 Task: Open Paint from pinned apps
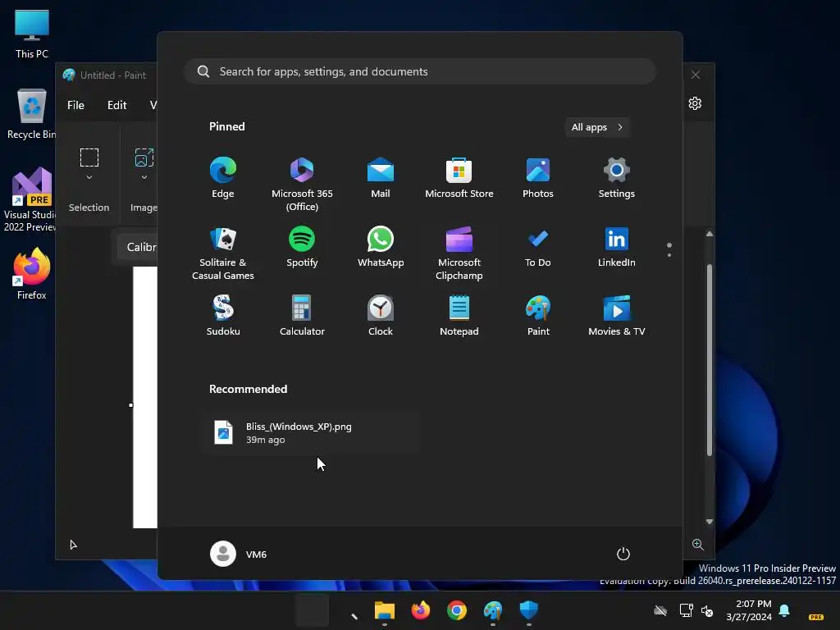(x=538, y=316)
